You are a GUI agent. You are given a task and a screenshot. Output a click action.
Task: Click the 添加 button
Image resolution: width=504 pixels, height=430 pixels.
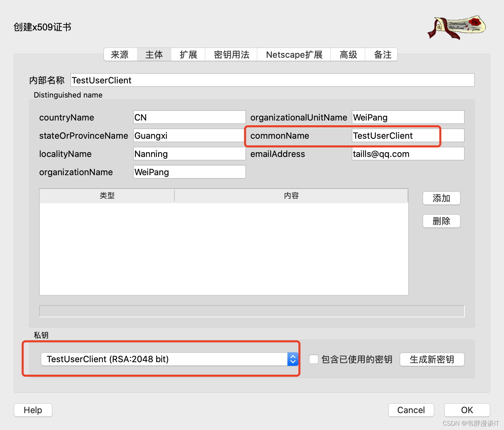(x=442, y=198)
